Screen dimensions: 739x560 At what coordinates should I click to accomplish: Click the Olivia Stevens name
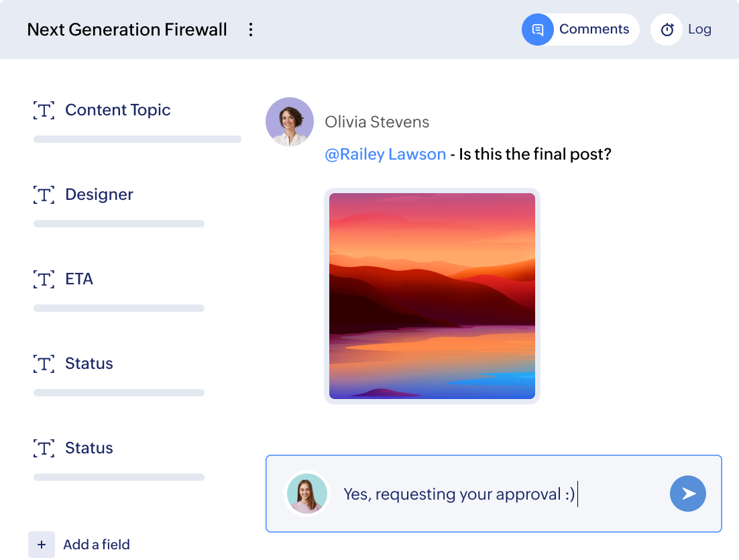(x=377, y=122)
